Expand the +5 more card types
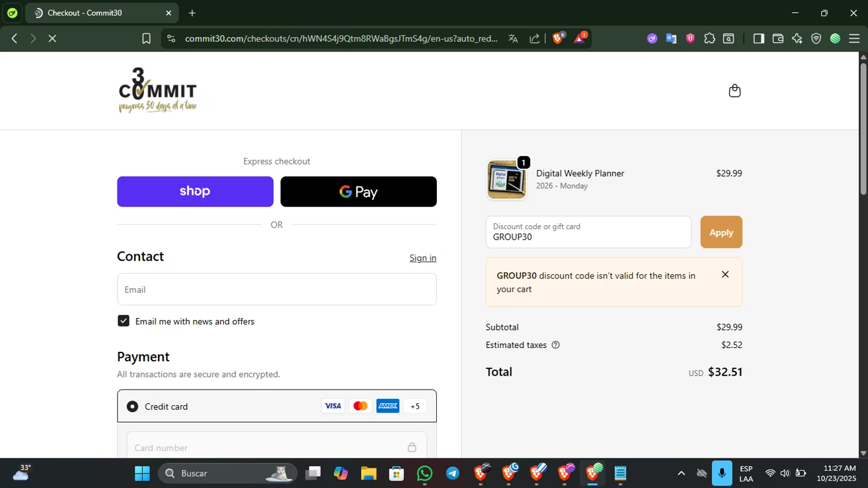The image size is (868, 488). point(415,406)
